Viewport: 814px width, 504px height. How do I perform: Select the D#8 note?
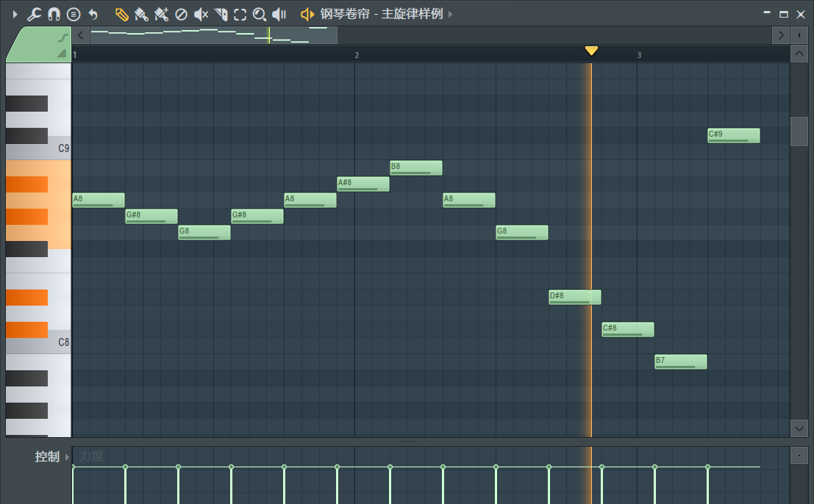[575, 297]
